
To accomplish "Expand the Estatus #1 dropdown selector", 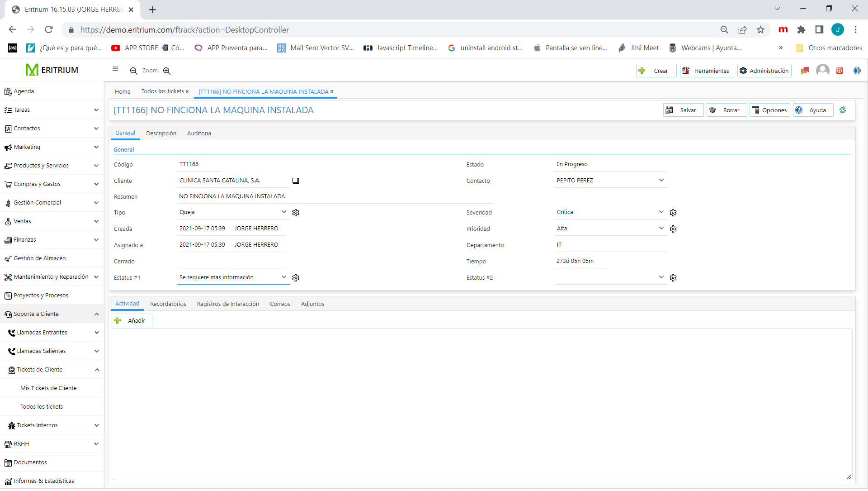I will [283, 277].
